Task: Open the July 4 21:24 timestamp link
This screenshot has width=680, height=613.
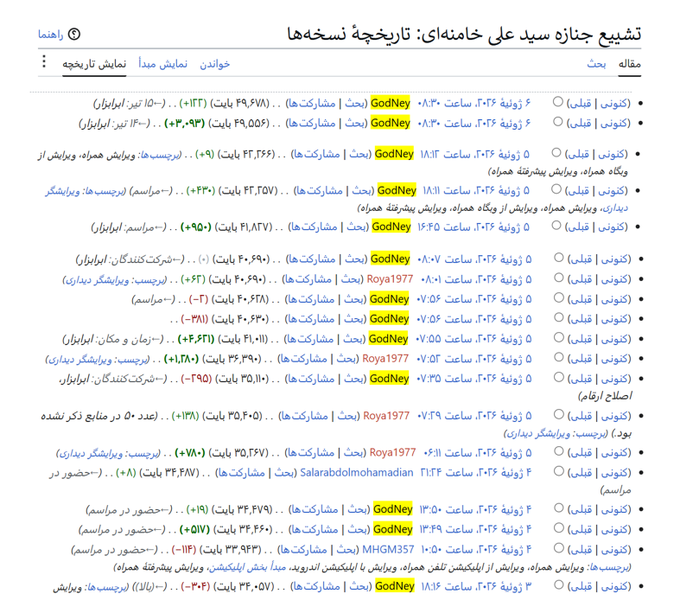Action: click(476, 473)
